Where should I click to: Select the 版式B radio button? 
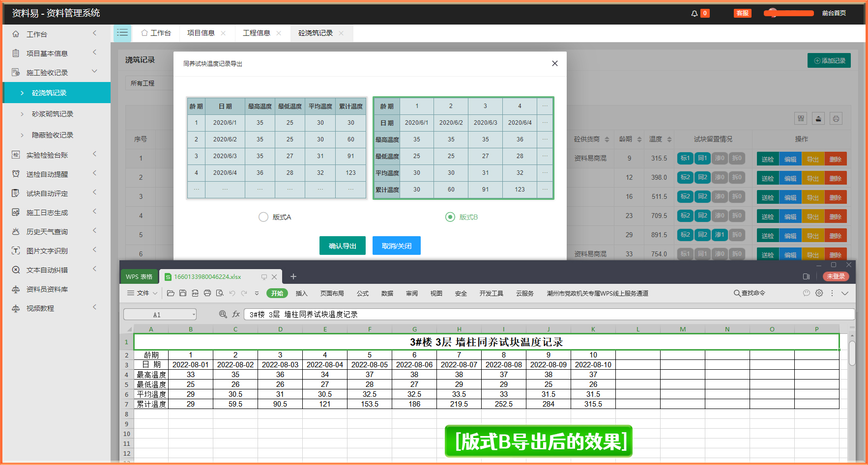tap(450, 217)
